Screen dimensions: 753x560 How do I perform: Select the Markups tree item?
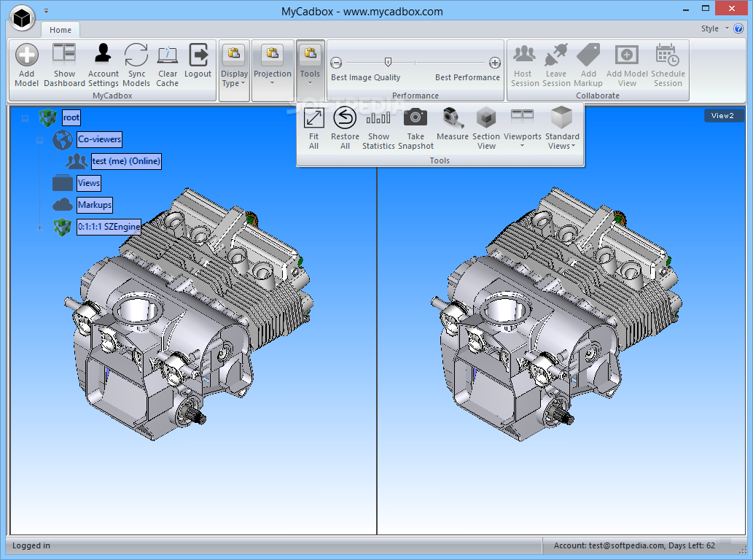[x=95, y=205]
